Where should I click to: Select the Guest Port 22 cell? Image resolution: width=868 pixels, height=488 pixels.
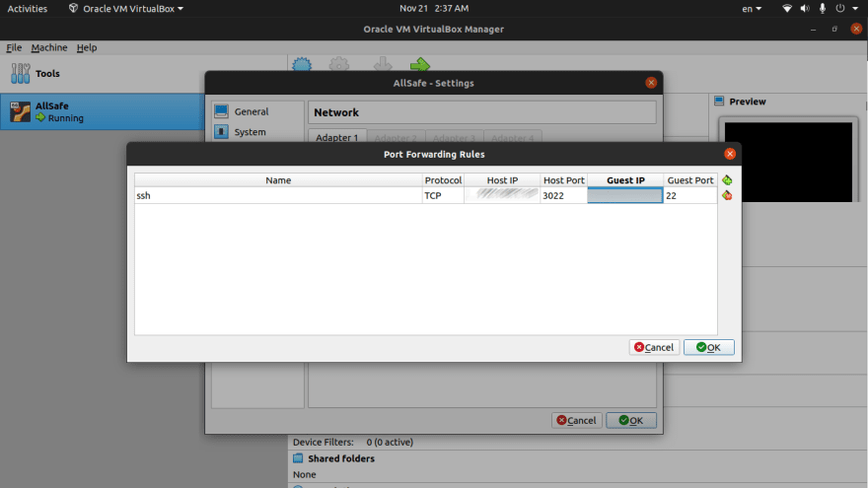tap(690, 195)
